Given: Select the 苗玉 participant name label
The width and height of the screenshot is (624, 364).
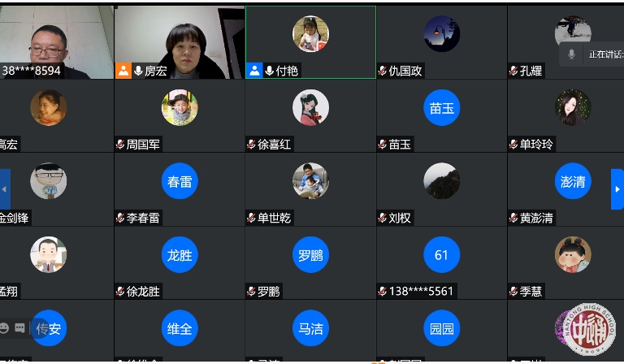Looking at the screenshot, I should point(400,145).
